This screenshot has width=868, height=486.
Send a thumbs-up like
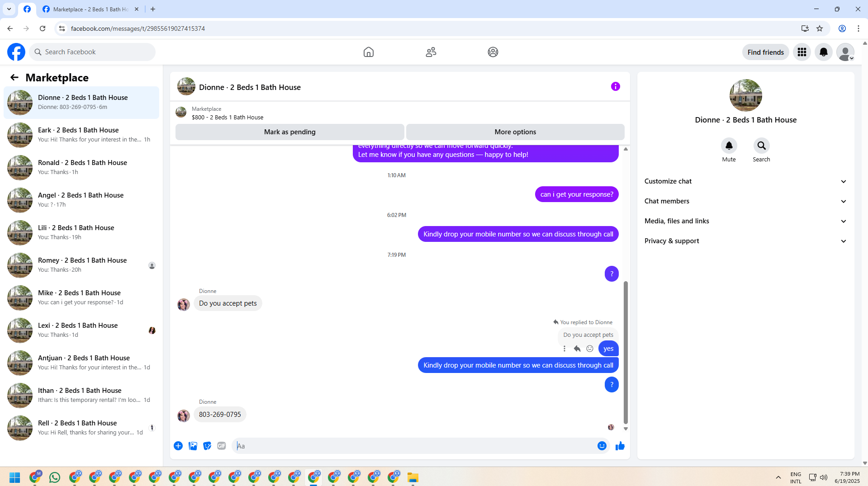620,446
